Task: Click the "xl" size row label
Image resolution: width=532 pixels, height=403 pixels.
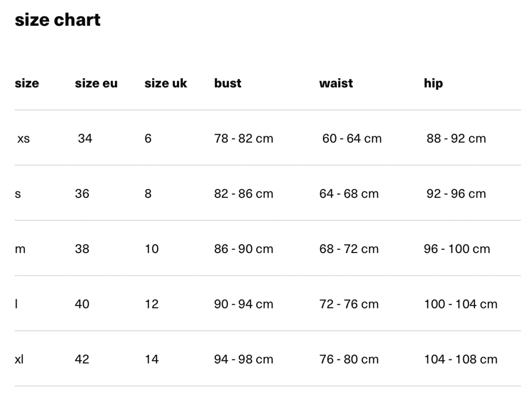Action: 19,359
